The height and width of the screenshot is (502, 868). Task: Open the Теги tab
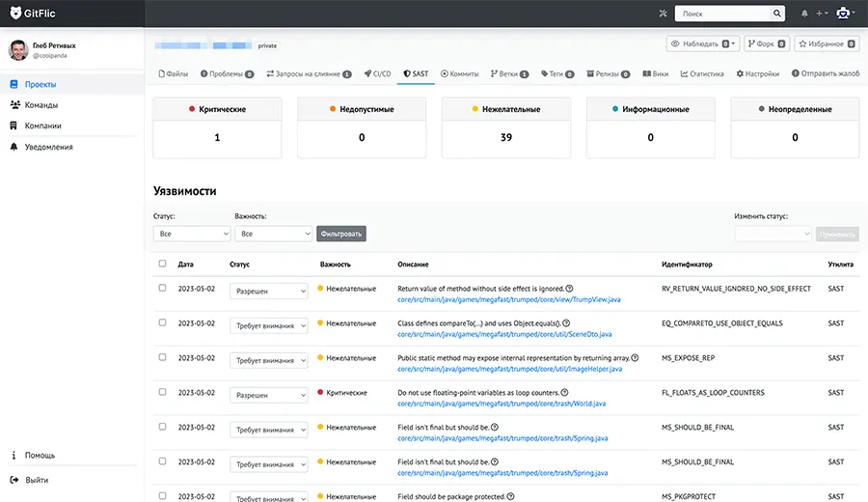(557, 73)
